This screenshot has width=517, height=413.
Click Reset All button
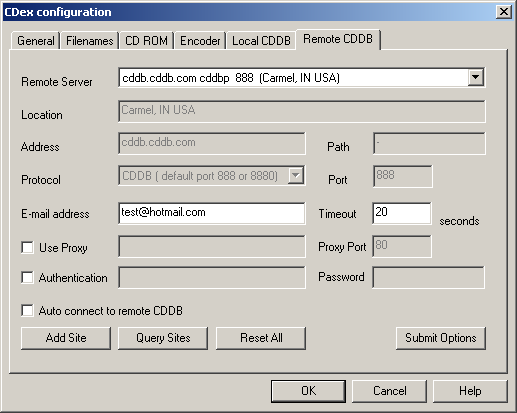tap(261, 338)
